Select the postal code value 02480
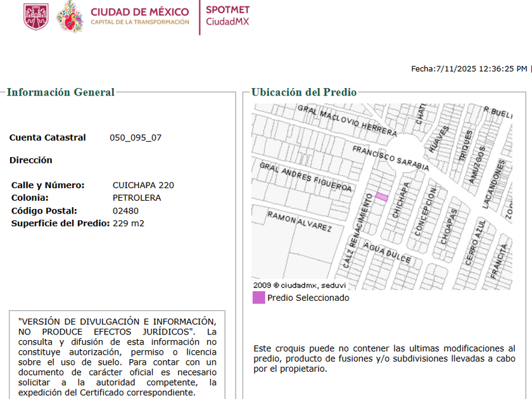532x399 pixels. click(x=125, y=211)
